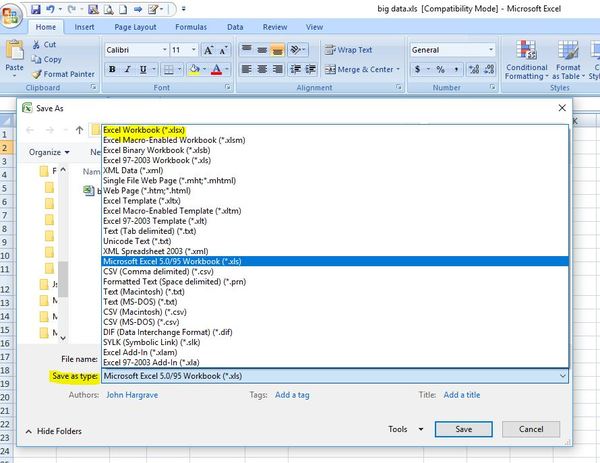
Task: Align text right
Action: pos(277,69)
